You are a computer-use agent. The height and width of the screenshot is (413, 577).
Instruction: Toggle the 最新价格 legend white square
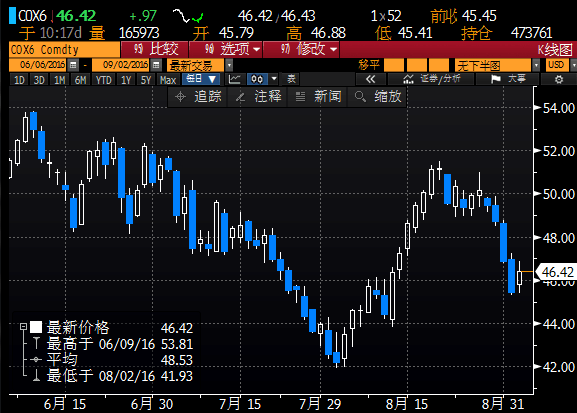click(36, 327)
